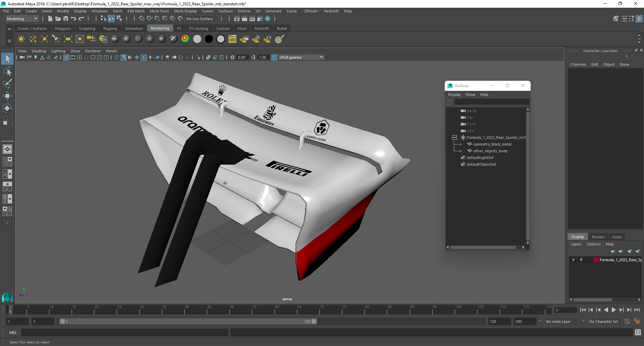
Task: Create an area light from shelf
Action: [68, 39]
